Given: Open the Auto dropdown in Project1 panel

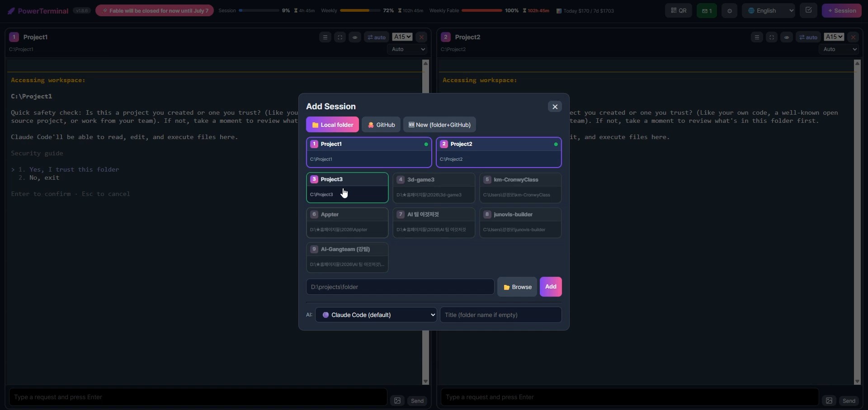Looking at the screenshot, I should (x=407, y=49).
